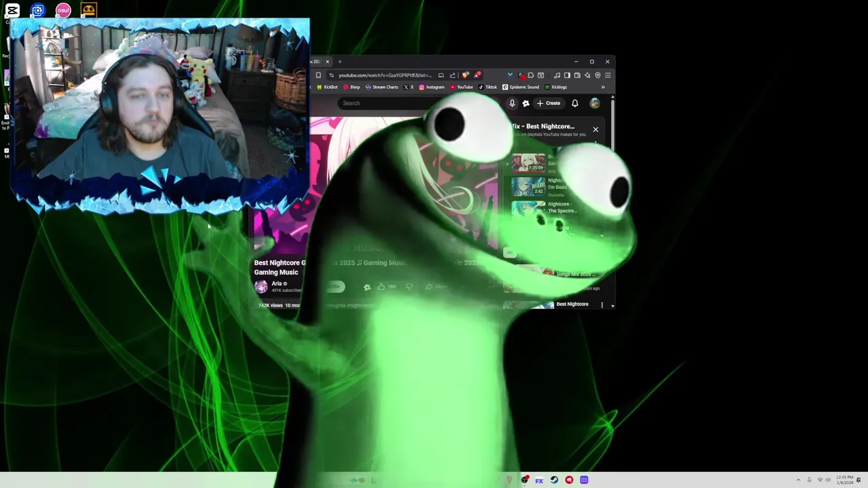This screenshot has height=488, width=868.
Task: Open the CapCut desktop shortcut
Action: tap(12, 10)
